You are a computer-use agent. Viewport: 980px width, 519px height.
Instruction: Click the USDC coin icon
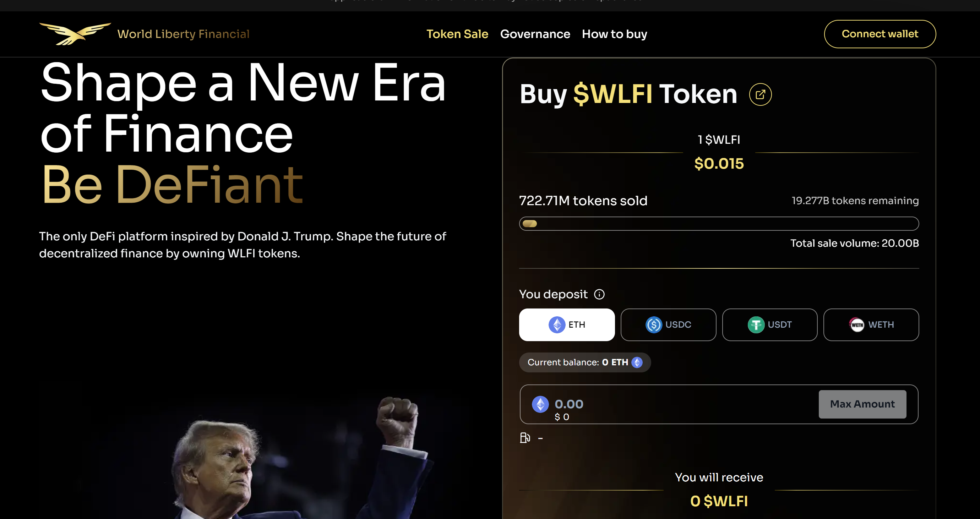[x=654, y=325]
